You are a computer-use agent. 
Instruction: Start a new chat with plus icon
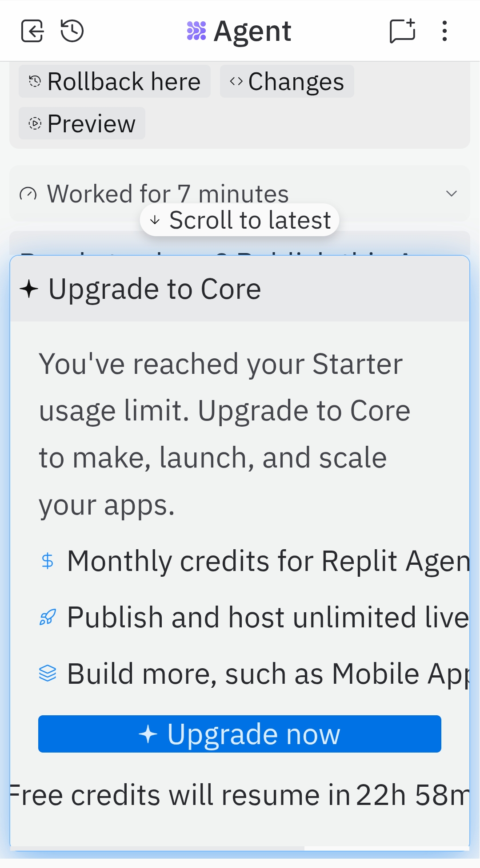click(402, 31)
